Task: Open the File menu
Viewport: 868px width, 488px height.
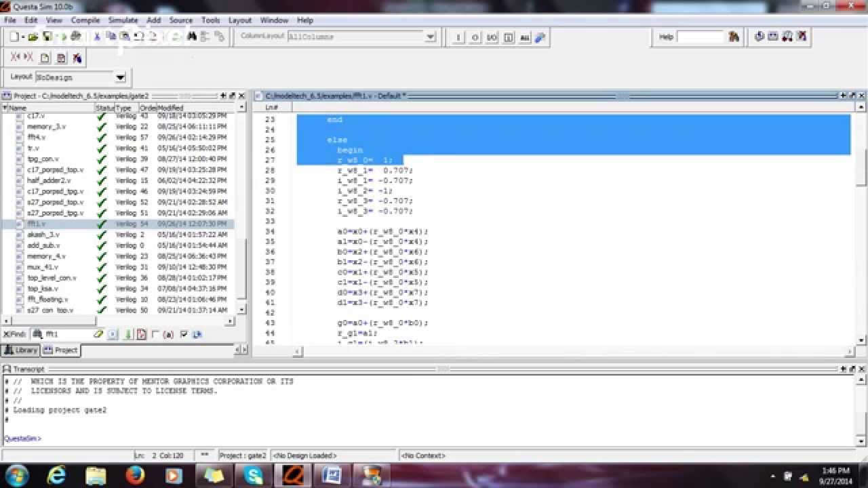Action: [x=10, y=20]
